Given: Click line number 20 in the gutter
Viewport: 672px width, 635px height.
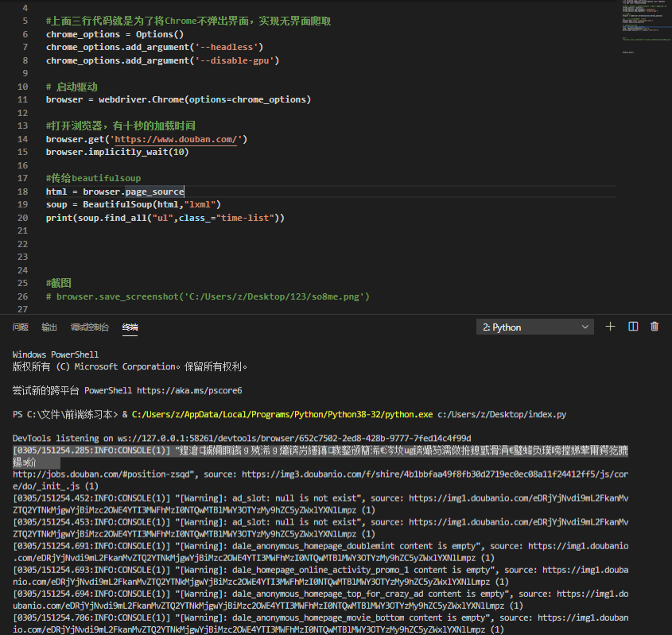Looking at the screenshot, I should point(22,218).
